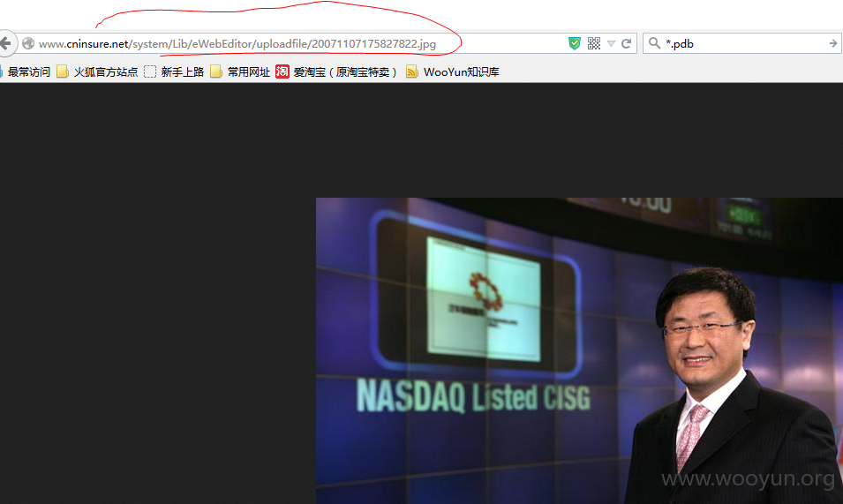Click the search magnifier icon
This screenshot has height=504, width=843.
[654, 43]
